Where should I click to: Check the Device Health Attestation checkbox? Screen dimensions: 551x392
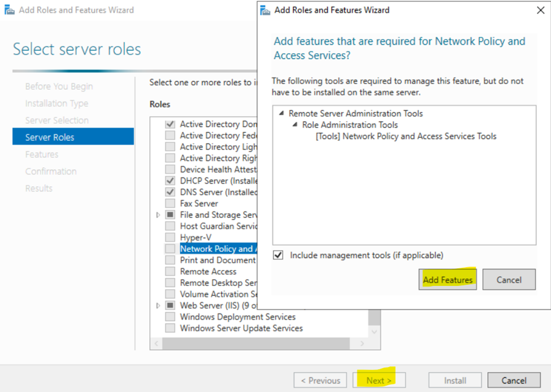click(170, 169)
